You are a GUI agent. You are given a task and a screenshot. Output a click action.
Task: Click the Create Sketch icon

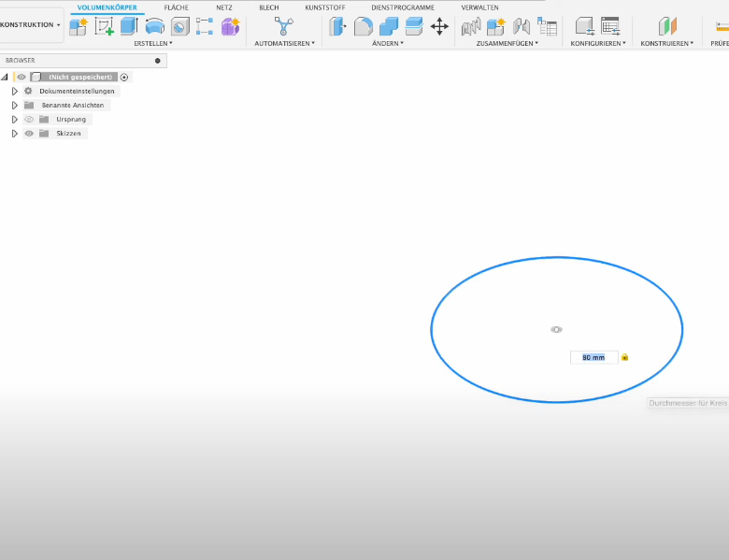pyautogui.click(x=104, y=26)
